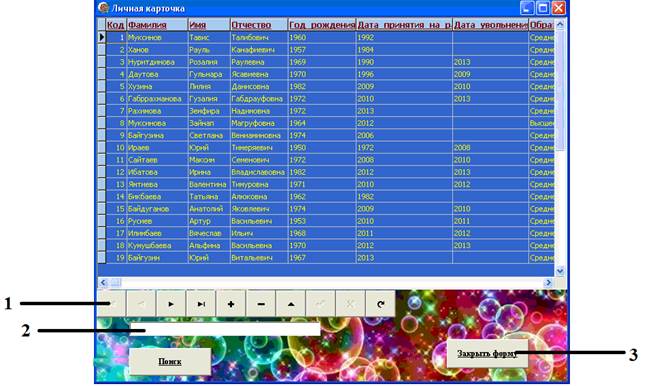
Task: Click vertical scrollbar up arrow
Action: point(560,24)
